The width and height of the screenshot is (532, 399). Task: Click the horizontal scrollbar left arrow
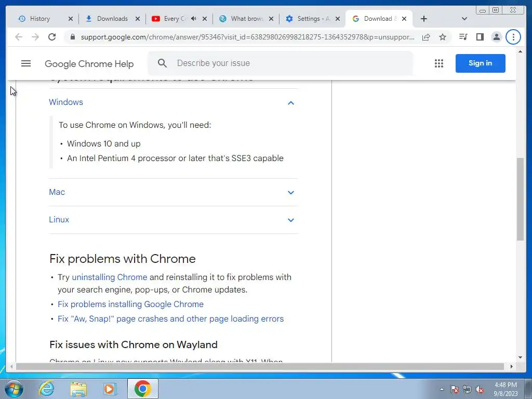point(11,366)
